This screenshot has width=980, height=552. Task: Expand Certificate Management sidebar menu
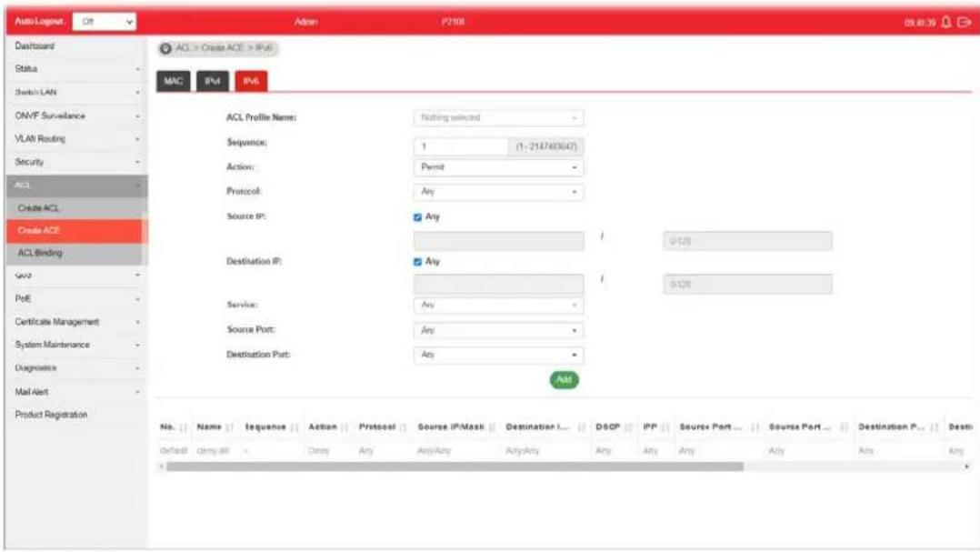[77, 322]
